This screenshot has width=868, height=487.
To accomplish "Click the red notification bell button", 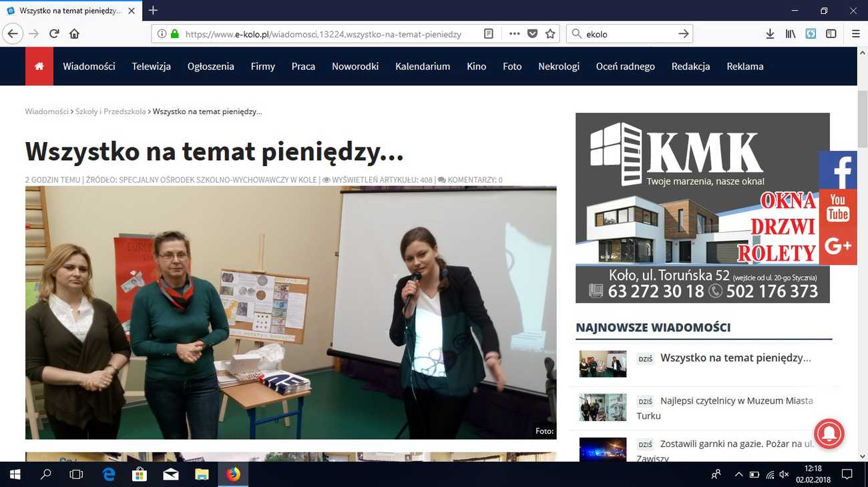I will pyautogui.click(x=829, y=434).
